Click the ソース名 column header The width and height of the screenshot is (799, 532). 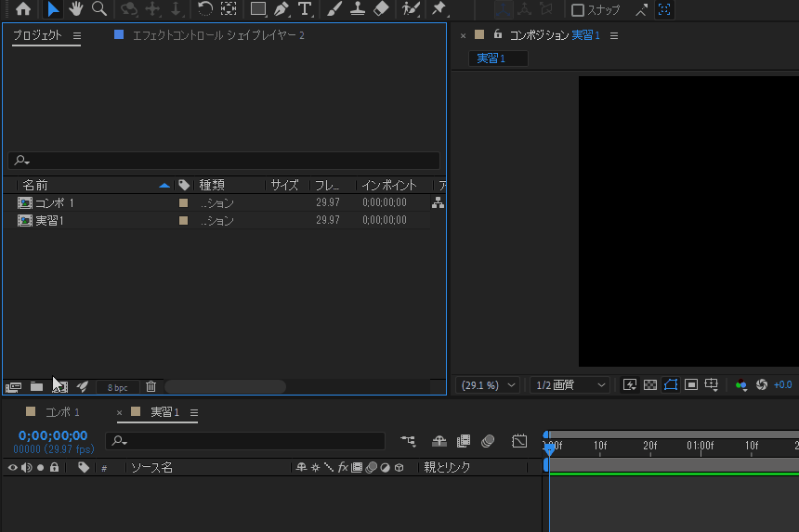151,467
